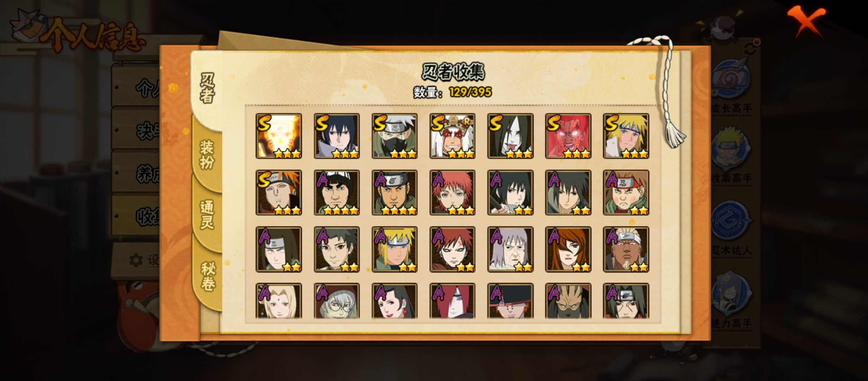The width and height of the screenshot is (868, 381).
Task: Open the masked Kakashi S-rank ninja card
Action: pos(394,136)
